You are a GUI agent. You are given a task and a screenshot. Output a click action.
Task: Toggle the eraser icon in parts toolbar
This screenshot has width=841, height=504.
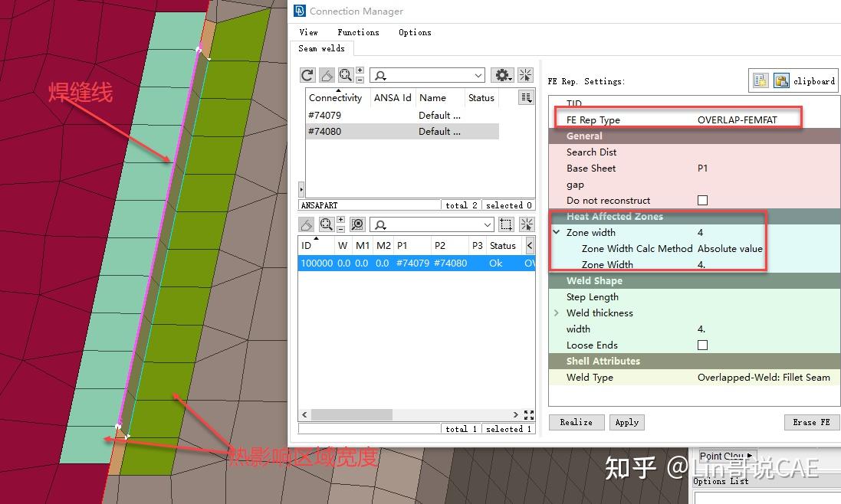327,76
